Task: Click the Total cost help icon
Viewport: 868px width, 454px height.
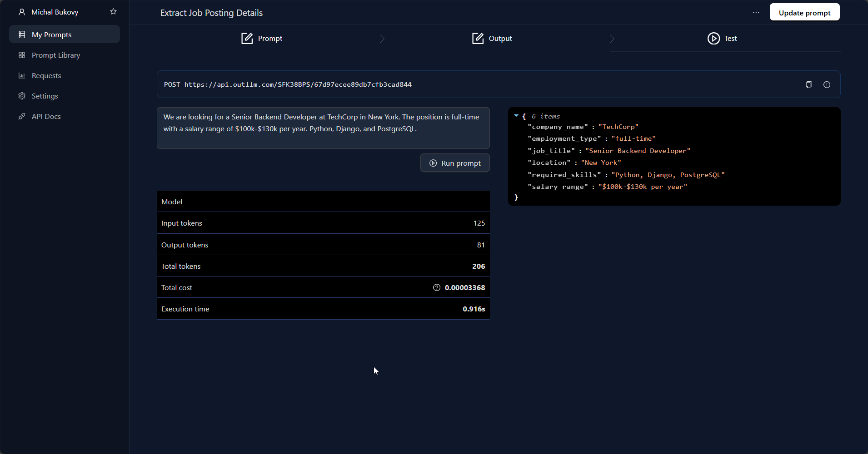Action: click(437, 287)
